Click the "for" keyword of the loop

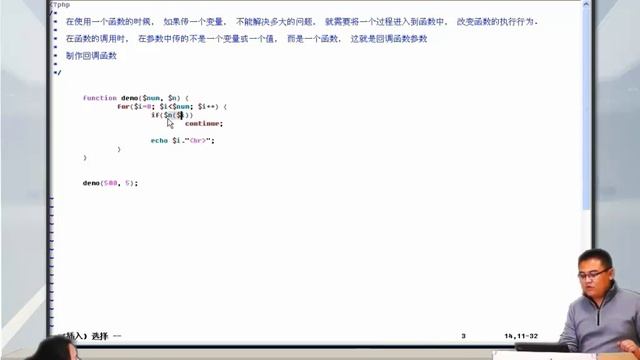[x=123, y=107]
